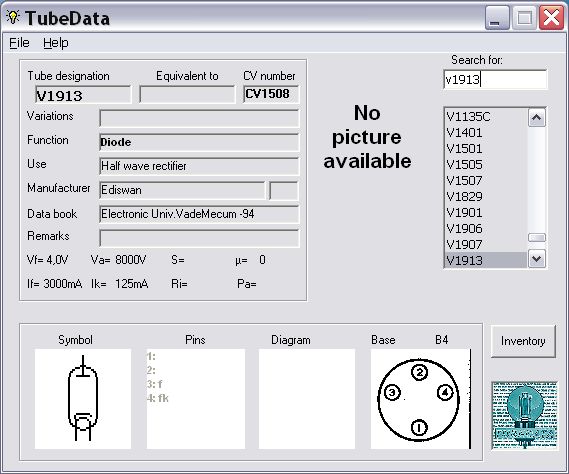Click the list scroll down arrow

[x=537, y=259]
